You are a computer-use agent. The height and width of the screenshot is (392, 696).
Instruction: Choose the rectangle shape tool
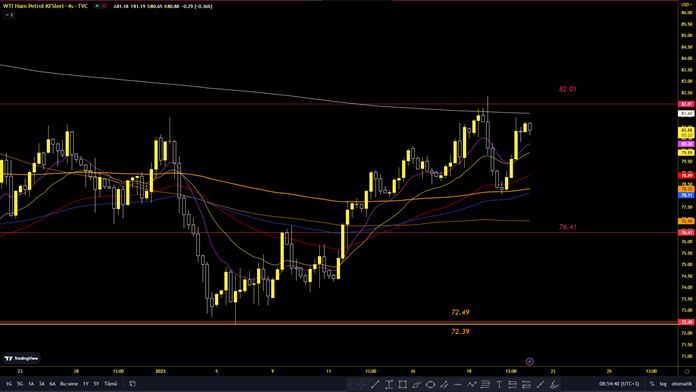pos(403,384)
